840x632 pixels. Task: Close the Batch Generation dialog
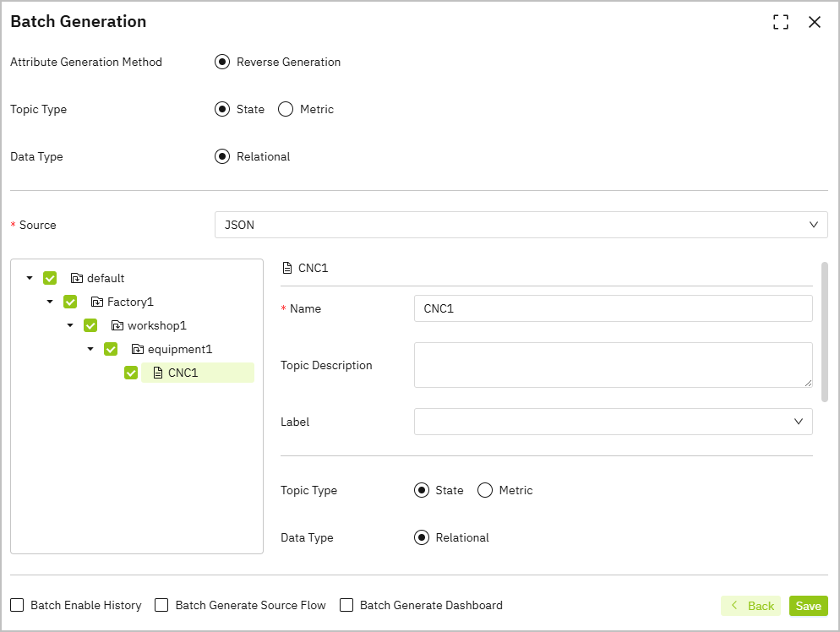point(815,23)
